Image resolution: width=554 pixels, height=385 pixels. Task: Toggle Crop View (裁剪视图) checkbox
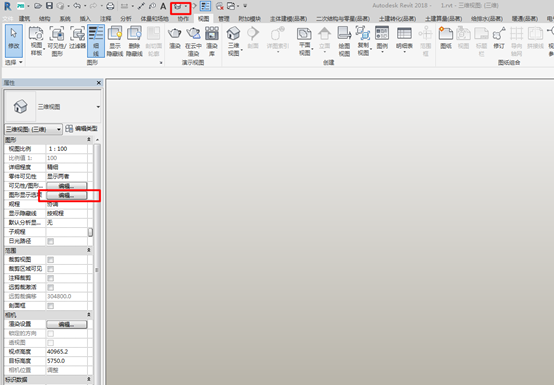tap(51, 260)
